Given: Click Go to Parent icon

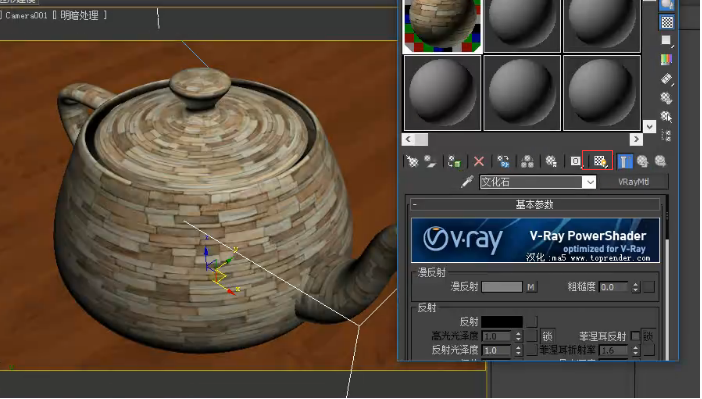Looking at the screenshot, I should 643,161.
